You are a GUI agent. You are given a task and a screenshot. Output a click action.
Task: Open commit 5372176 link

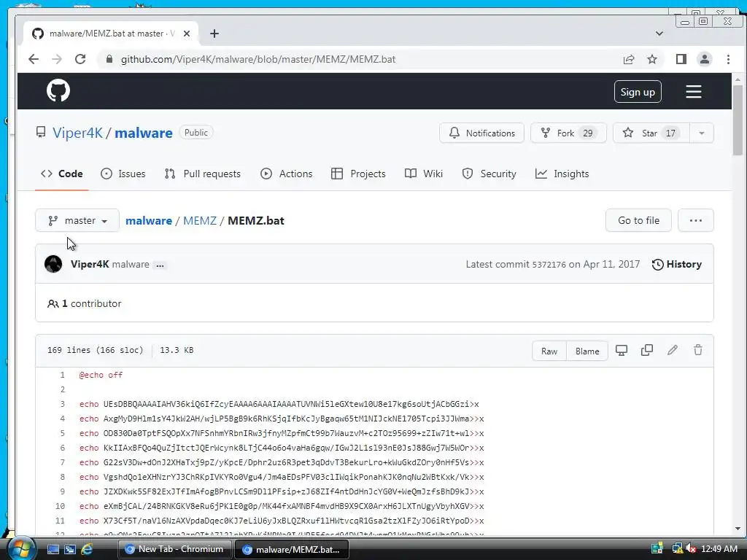549,265
